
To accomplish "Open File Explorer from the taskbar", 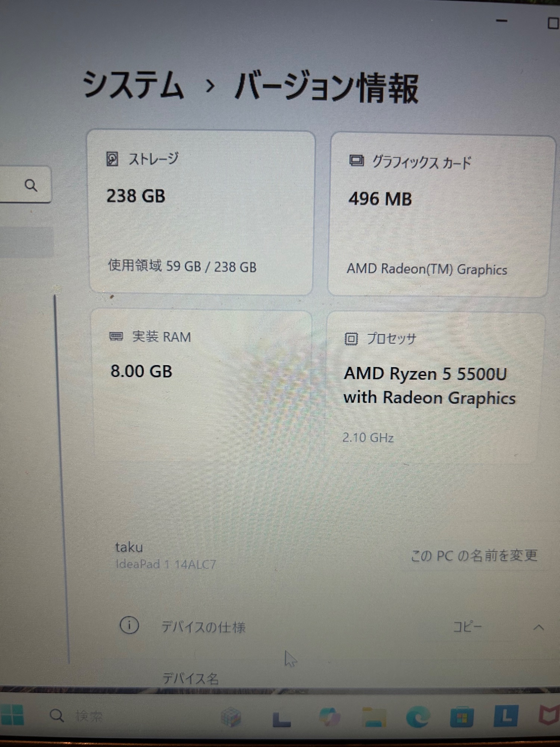I will click(x=374, y=717).
